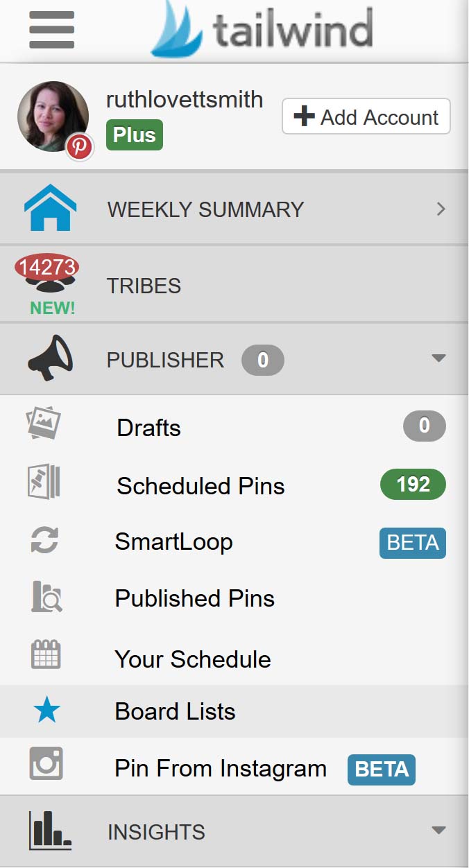This screenshot has height=868, width=469.
Task: Click the Your Schedule calendar icon
Action: tap(46, 655)
